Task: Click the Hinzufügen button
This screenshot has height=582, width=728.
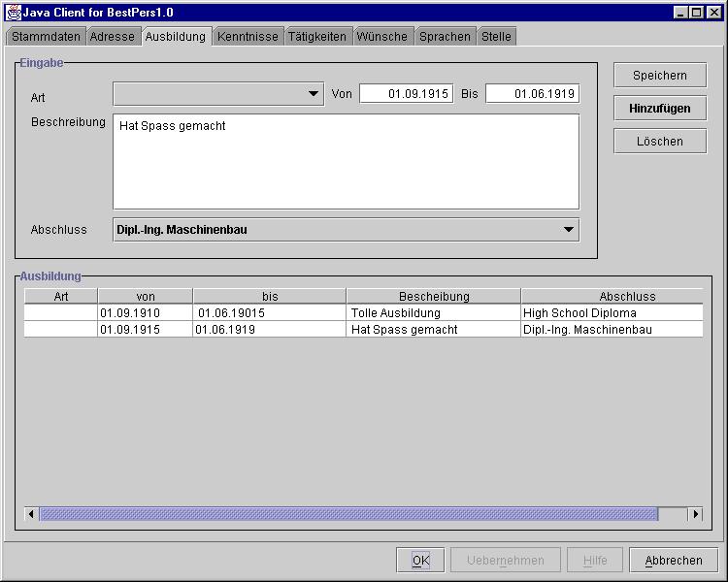Action: [659, 109]
